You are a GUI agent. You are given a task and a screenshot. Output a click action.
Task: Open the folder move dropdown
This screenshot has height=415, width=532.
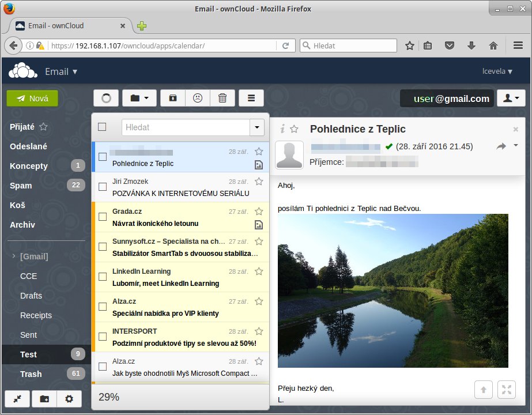(x=139, y=98)
